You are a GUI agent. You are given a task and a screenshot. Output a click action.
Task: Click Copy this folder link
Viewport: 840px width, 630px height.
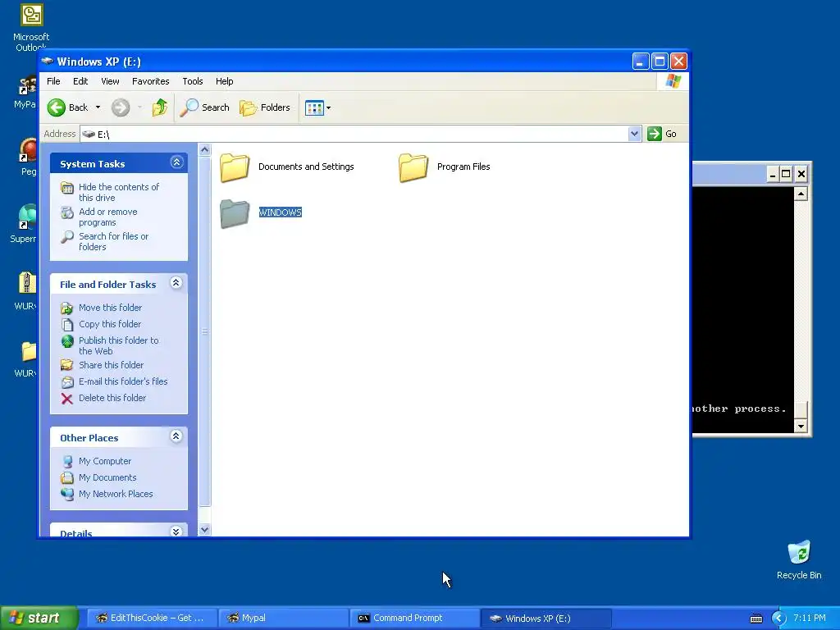110,324
